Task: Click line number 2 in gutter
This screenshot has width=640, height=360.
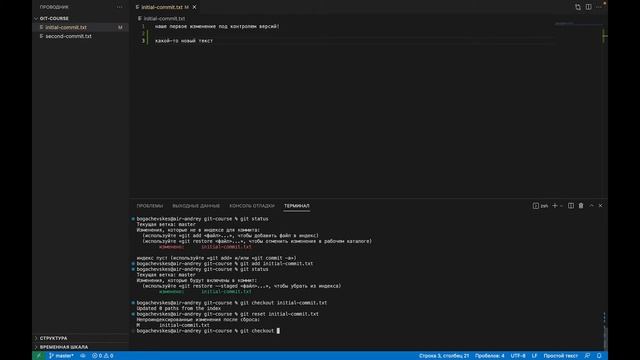Action: click(x=143, y=33)
